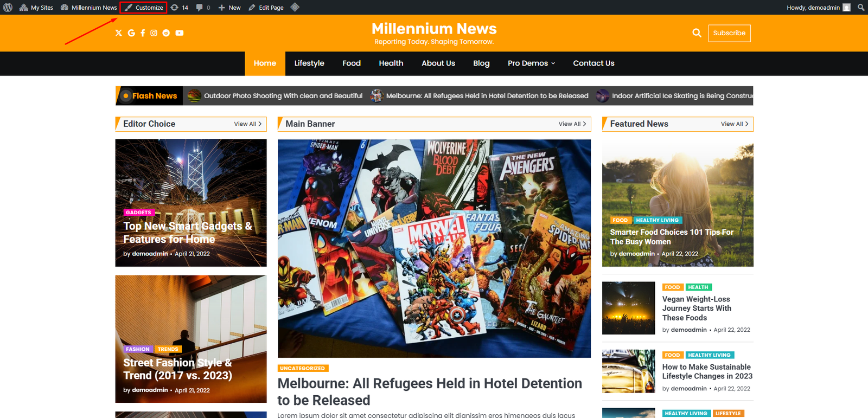Open the X (Twitter) social link
The image size is (868, 418).
119,33
